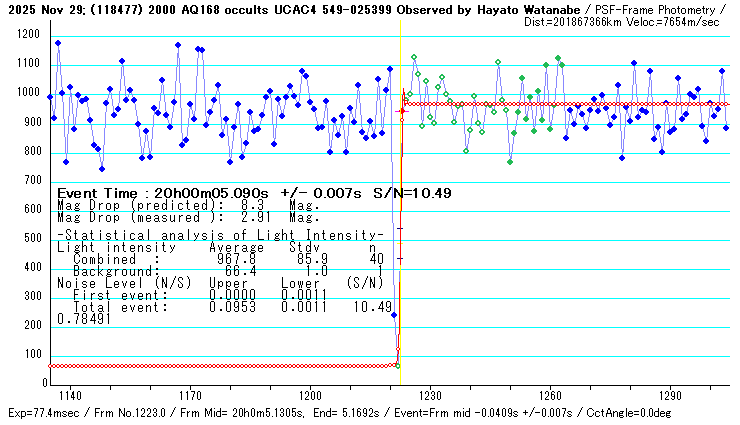
Task: Click the yellow vertical event line
Action: tap(400, 200)
